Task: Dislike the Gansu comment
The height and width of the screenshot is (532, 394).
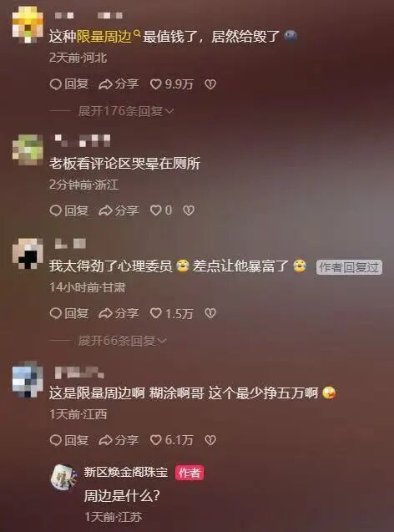Action: (210, 313)
